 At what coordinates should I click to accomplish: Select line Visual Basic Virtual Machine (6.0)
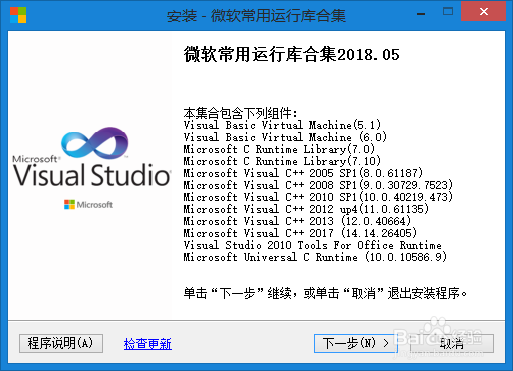pyautogui.click(x=285, y=137)
